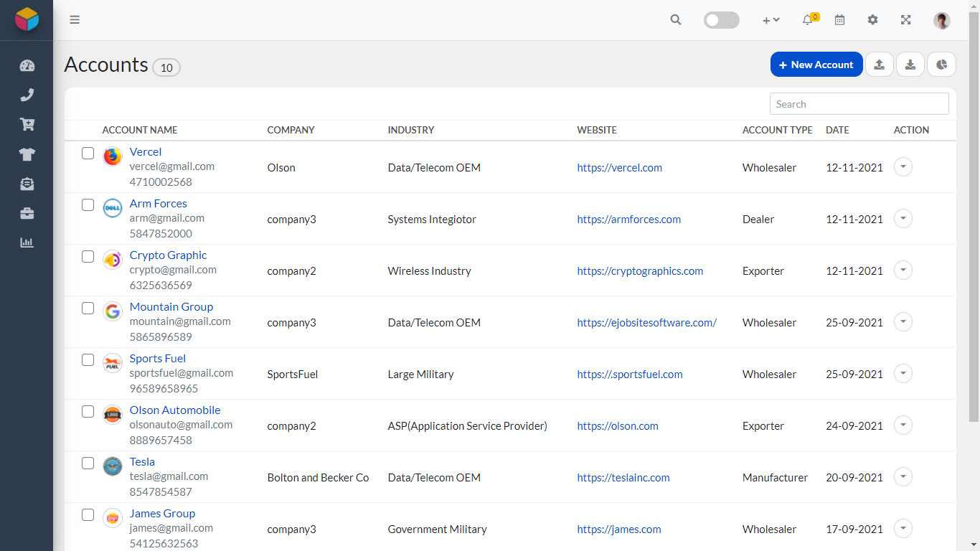Open the https://ejobsitesoftware.com/ link
The height and width of the screenshot is (551, 980).
click(x=647, y=323)
